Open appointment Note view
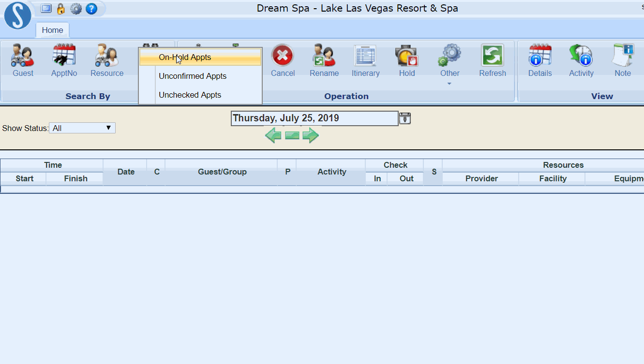644x364 pixels. coord(622,59)
